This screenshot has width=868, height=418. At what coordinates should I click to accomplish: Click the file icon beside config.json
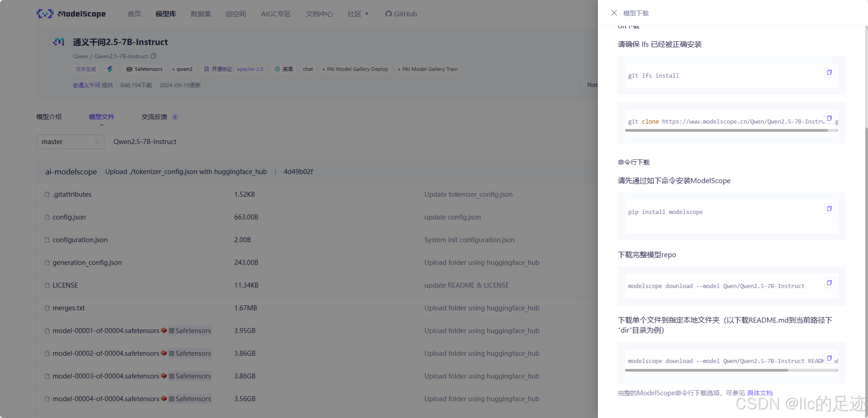(x=47, y=217)
